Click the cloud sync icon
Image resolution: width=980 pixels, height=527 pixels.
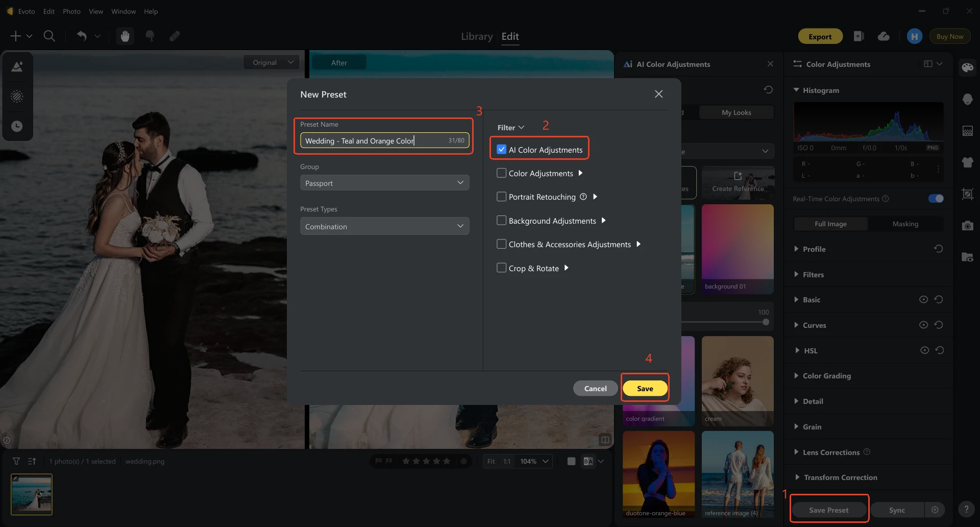point(884,36)
